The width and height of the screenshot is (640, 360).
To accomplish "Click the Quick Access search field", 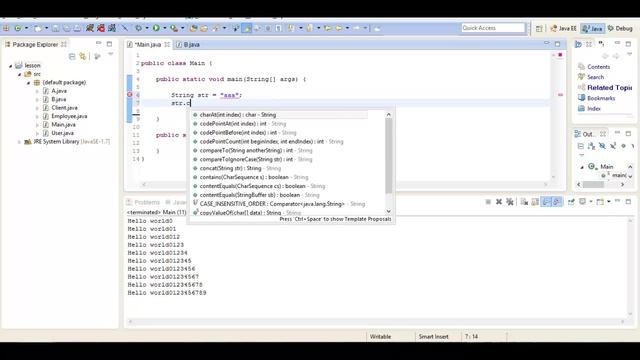I will tap(493, 28).
